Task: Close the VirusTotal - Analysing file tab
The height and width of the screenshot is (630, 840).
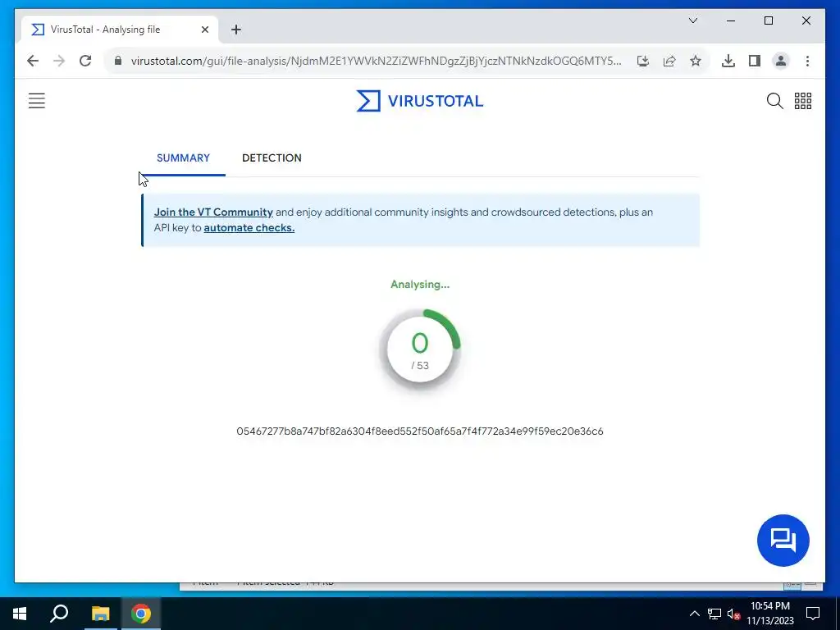Action: pos(204,30)
